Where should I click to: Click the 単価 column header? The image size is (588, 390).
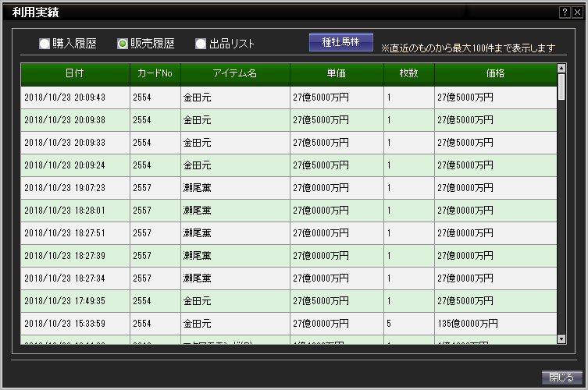[x=337, y=73]
